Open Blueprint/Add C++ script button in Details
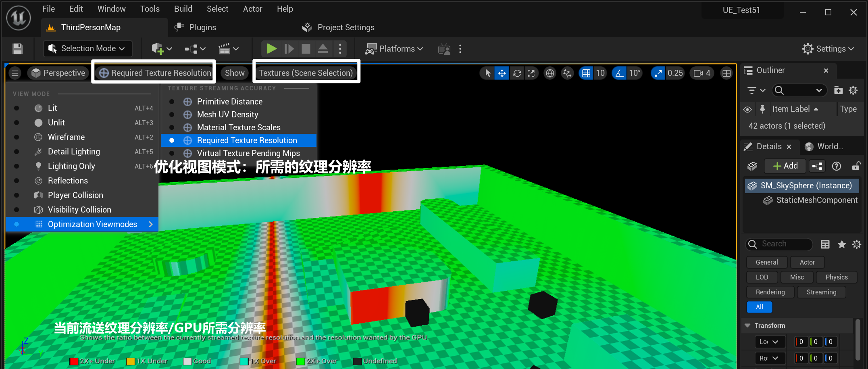This screenshot has width=868, height=369. [817, 166]
